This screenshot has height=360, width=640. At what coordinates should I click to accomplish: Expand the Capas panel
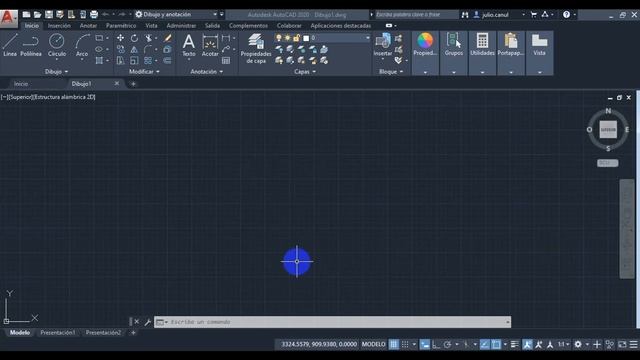coord(304,71)
